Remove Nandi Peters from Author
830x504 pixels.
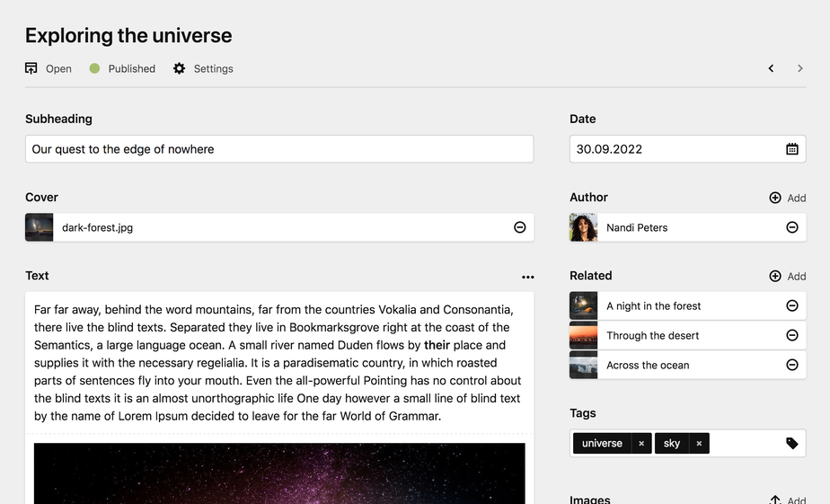791,227
